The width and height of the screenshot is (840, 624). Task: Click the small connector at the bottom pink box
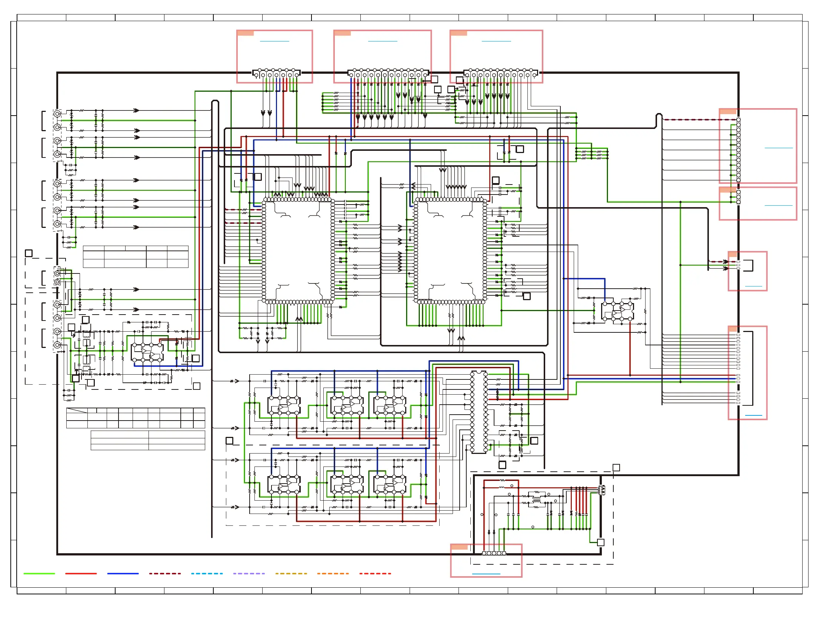(494, 553)
